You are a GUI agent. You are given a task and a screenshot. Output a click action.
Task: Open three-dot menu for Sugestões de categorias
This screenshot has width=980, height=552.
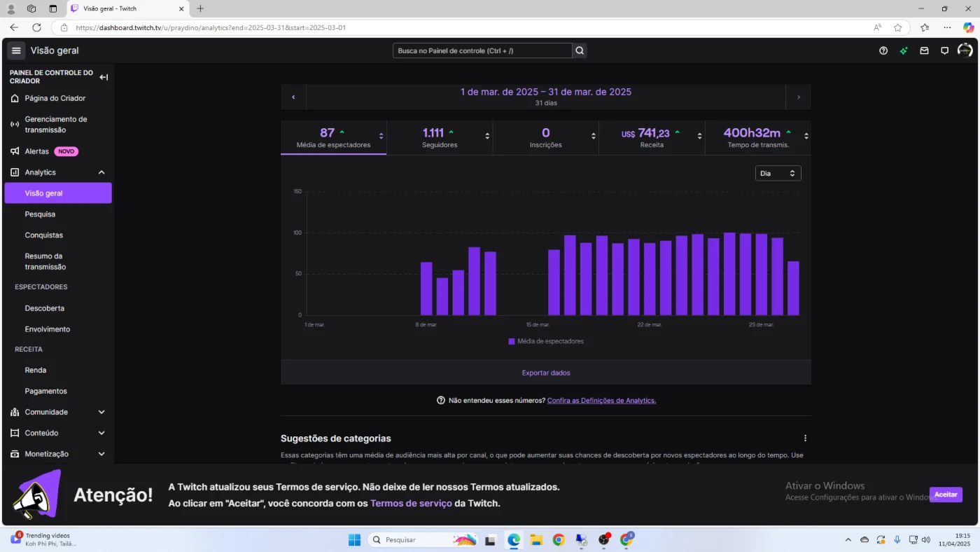pyautogui.click(x=805, y=438)
